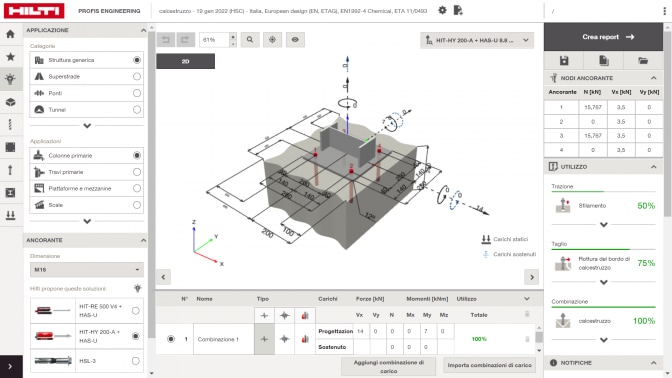This screenshot has width=672, height=378.
Task: Select Ponti category radio button
Action: tap(137, 93)
